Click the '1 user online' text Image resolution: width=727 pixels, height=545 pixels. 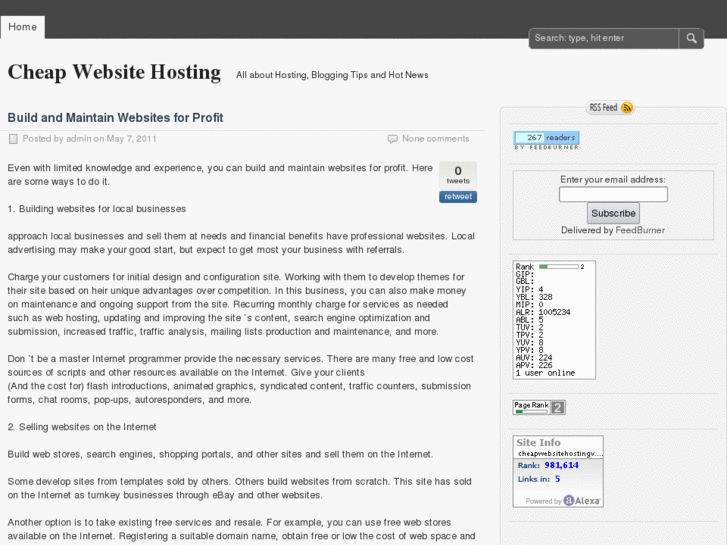point(545,373)
